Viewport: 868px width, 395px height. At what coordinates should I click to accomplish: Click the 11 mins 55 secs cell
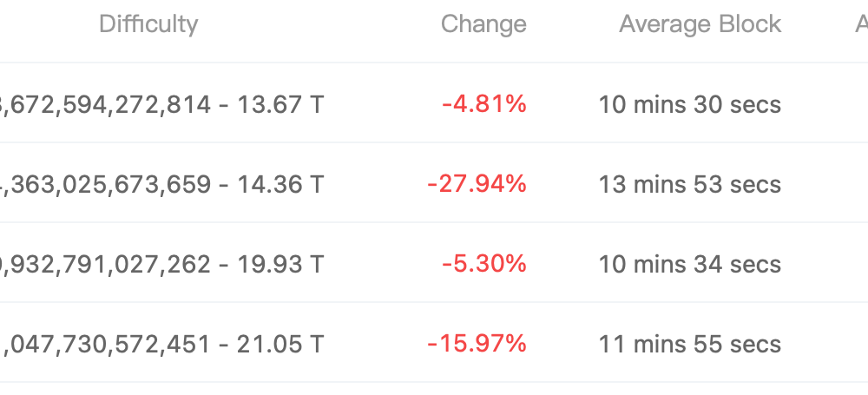coord(690,344)
